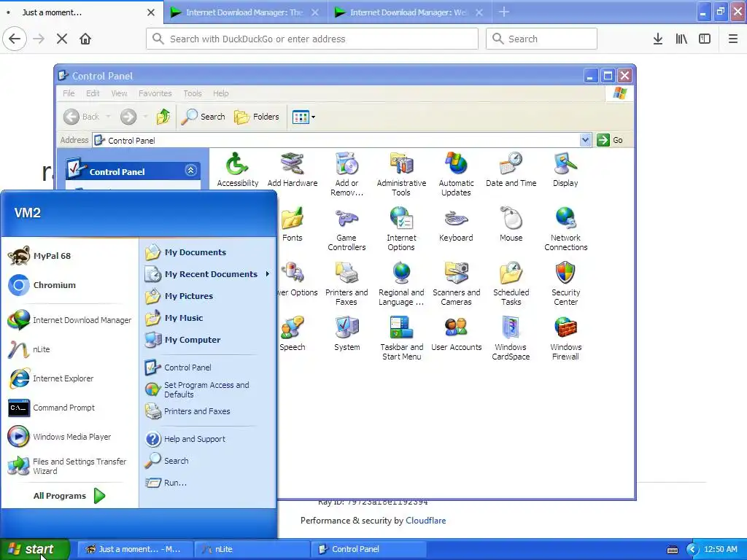747x560 pixels.
Task: Open the Add Hardware applet
Action: click(292, 170)
